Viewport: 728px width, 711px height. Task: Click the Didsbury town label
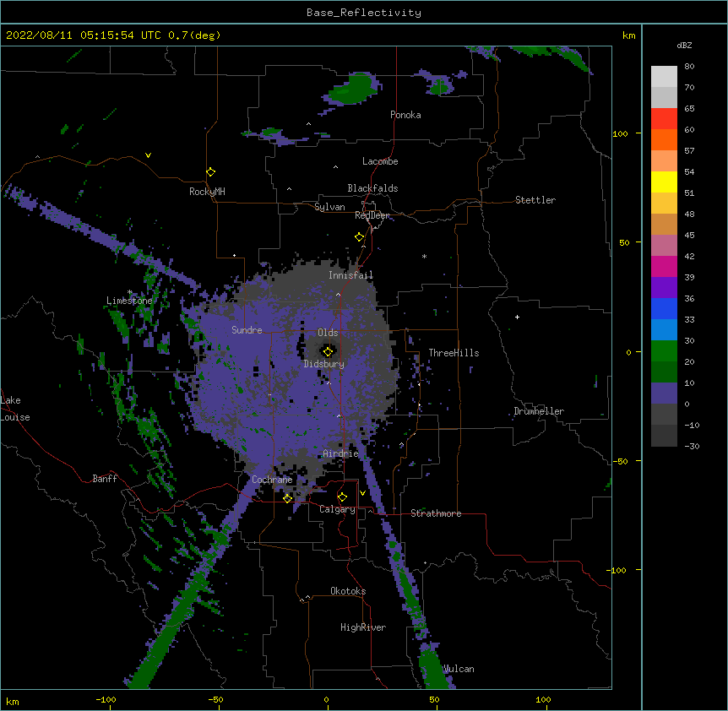[x=324, y=364]
